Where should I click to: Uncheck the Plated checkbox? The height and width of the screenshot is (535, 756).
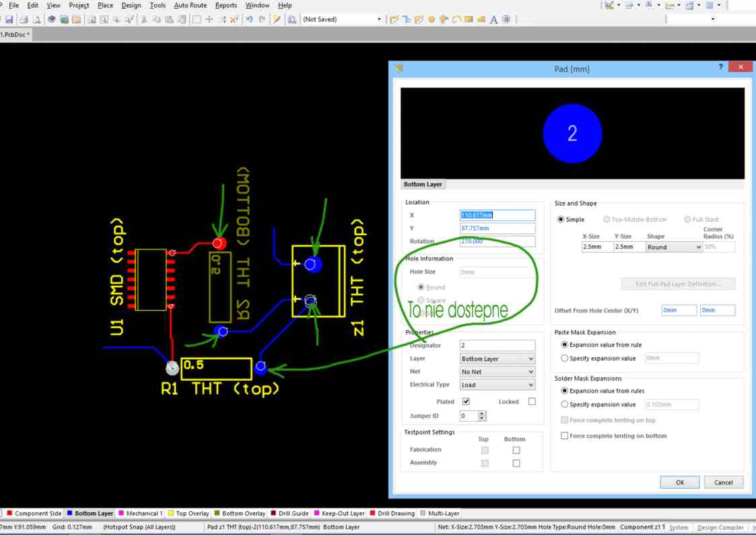coord(465,401)
